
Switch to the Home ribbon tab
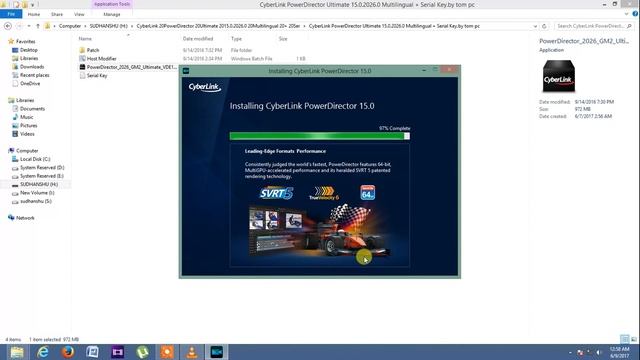coord(34,14)
